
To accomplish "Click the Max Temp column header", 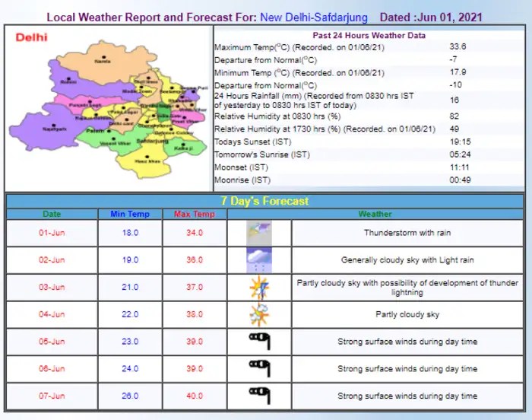I will tap(195, 215).
